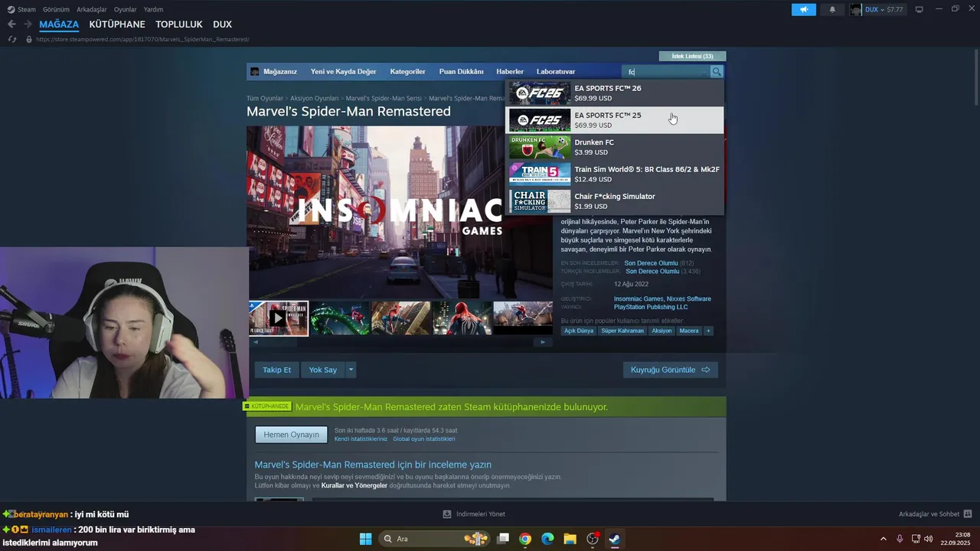
Task: Open the announcements megaphone button
Action: pyautogui.click(x=803, y=9)
